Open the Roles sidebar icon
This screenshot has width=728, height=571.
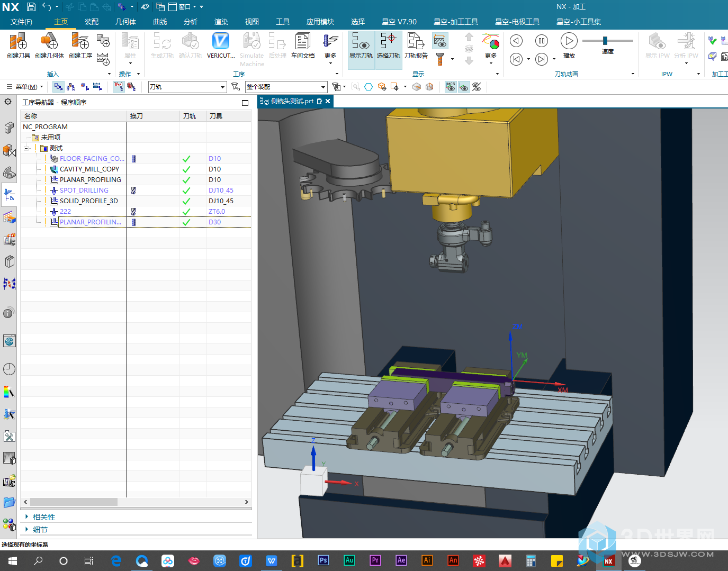[x=9, y=525]
